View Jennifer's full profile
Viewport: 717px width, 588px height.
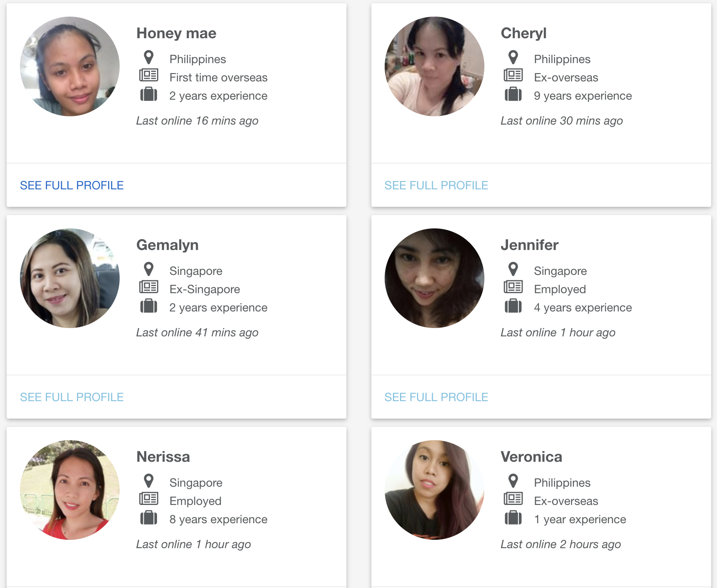(x=436, y=397)
